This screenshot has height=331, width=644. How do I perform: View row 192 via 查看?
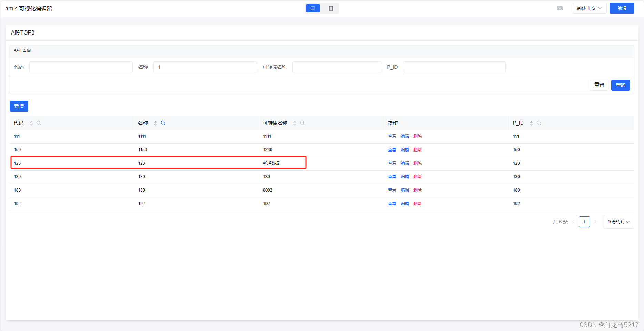click(392, 204)
